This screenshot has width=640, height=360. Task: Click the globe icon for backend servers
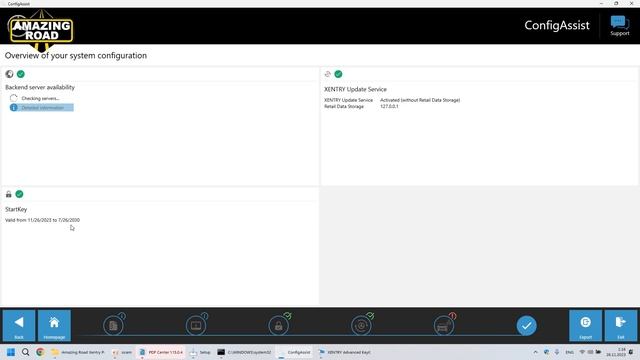(9, 74)
